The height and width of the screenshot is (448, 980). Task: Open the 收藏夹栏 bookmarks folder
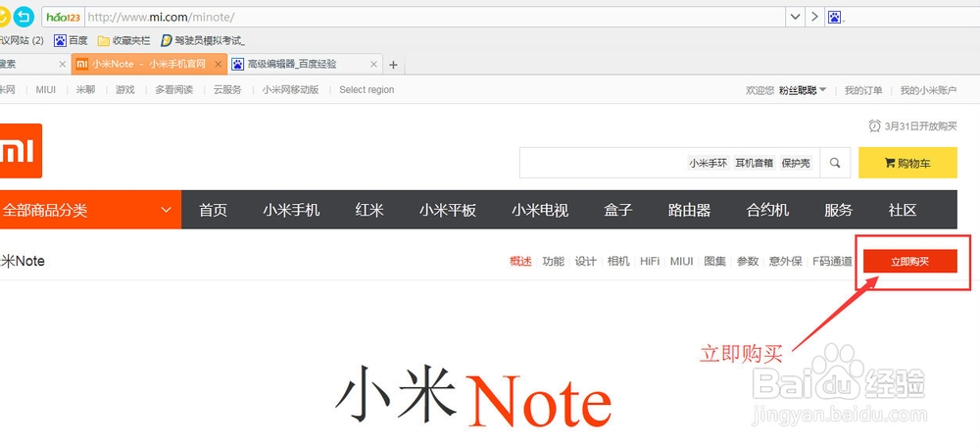(x=123, y=40)
